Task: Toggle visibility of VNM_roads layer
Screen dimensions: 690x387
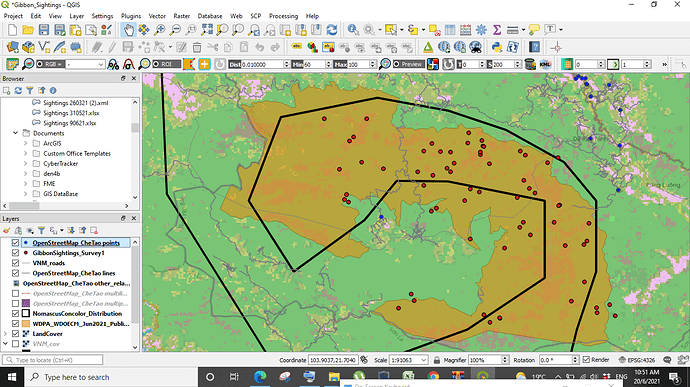Action: (x=15, y=263)
